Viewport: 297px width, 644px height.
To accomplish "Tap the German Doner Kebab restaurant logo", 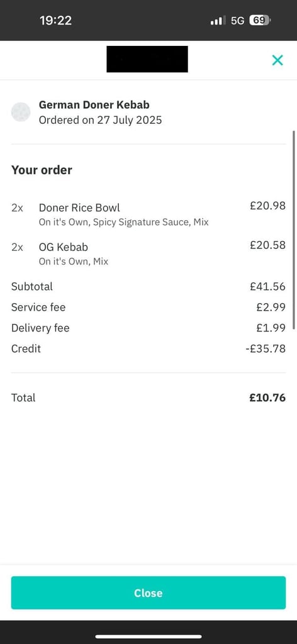I will 21,112.
